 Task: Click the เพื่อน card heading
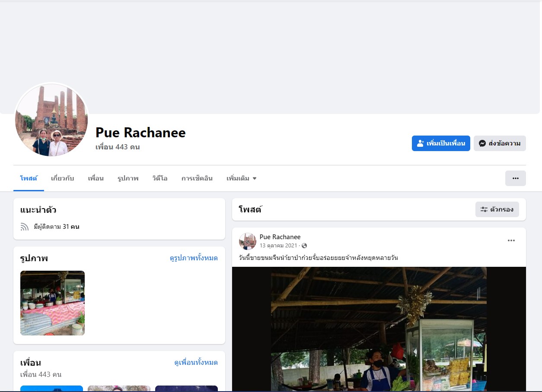pos(31,363)
